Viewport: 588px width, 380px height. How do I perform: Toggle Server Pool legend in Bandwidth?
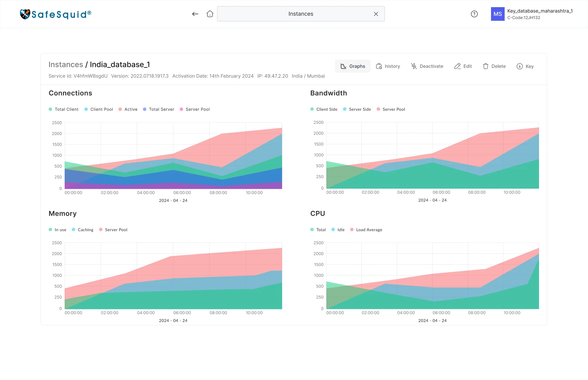tap(391, 109)
